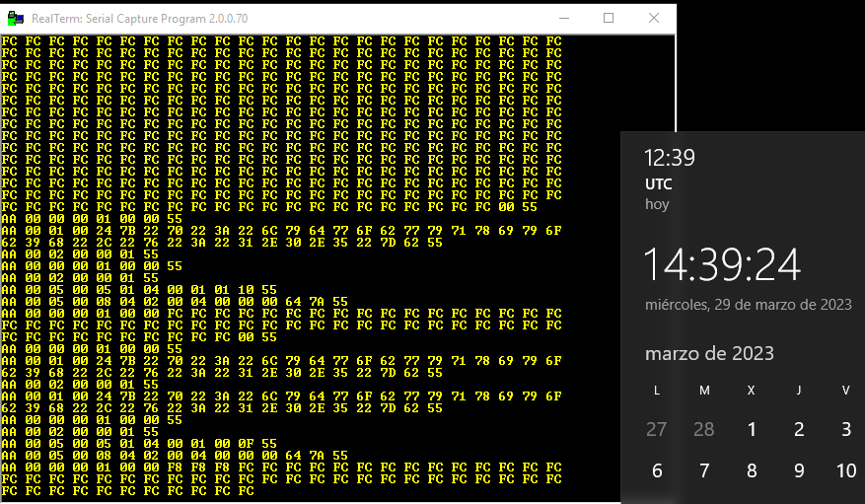Click the 'hoy' label under UTC
The width and height of the screenshot is (865, 504).
click(x=657, y=204)
